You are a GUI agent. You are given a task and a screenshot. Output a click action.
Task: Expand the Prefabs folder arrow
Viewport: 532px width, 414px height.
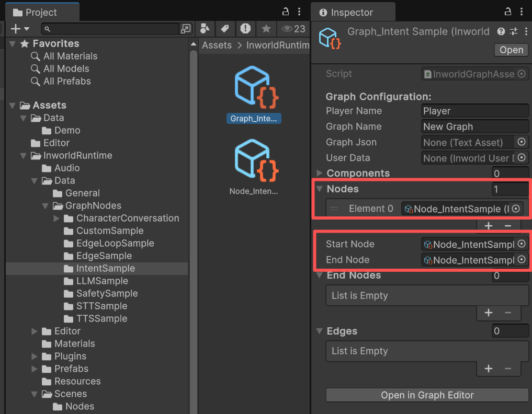[35, 369]
